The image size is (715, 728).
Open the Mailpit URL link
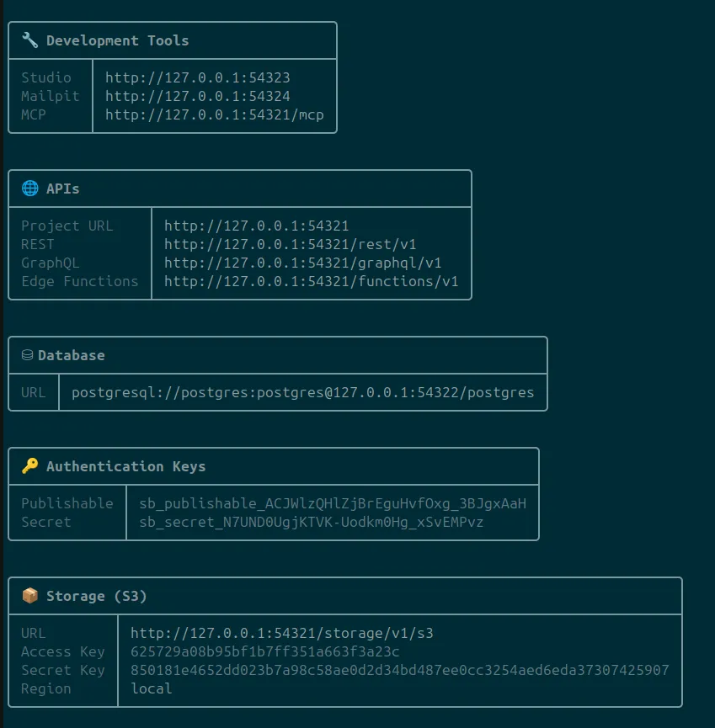click(x=197, y=95)
